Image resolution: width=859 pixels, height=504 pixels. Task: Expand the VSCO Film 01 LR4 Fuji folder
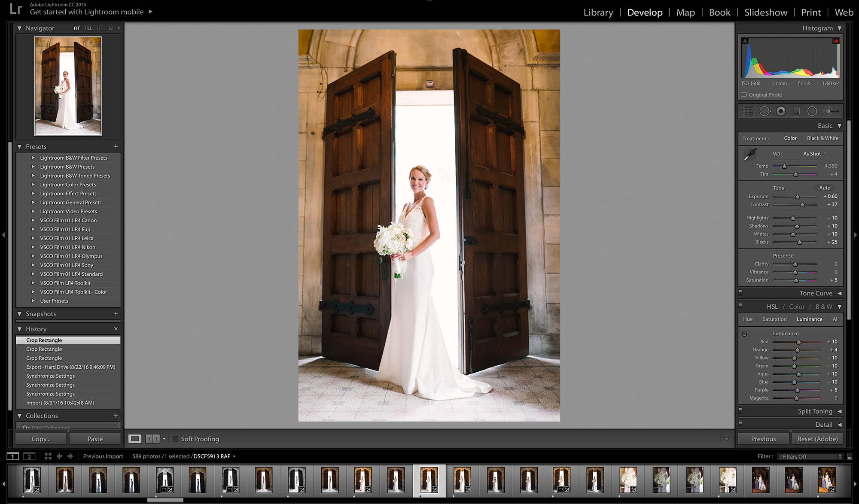33,229
